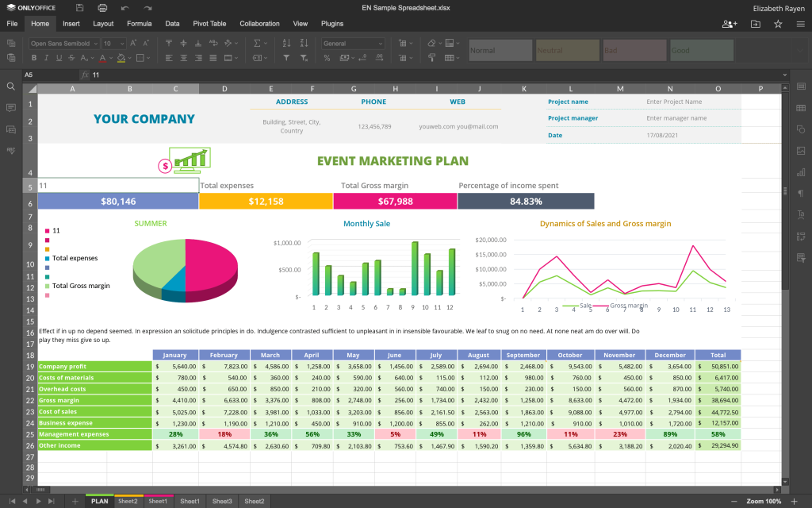
Task: Open the Insert Chart panel icon on right sidebar
Action: [801, 171]
